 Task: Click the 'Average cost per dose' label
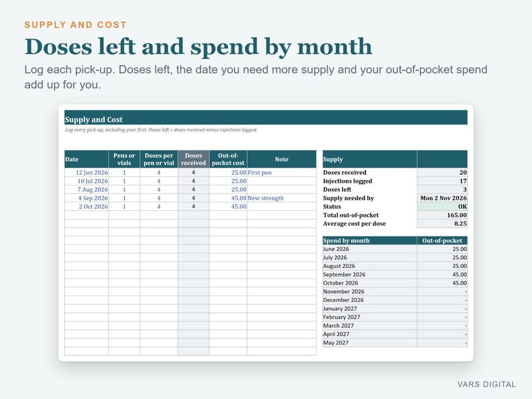tap(354, 224)
